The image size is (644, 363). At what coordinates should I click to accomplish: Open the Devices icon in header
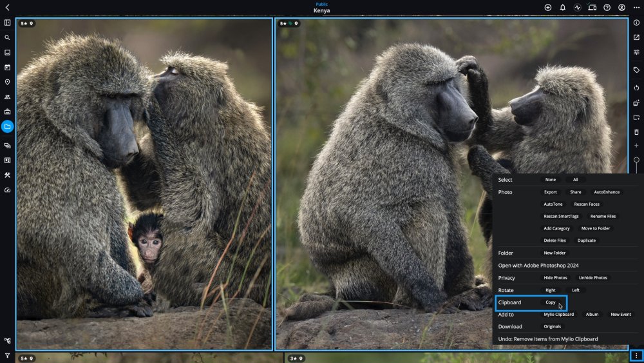coord(592,7)
